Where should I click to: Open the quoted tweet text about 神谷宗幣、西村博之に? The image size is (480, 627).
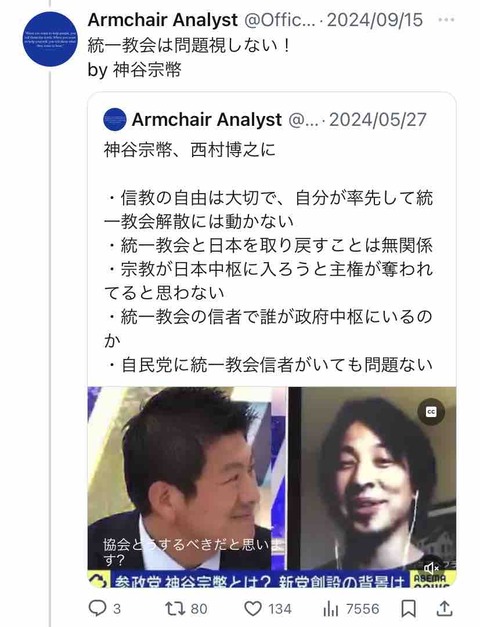tap(269, 257)
